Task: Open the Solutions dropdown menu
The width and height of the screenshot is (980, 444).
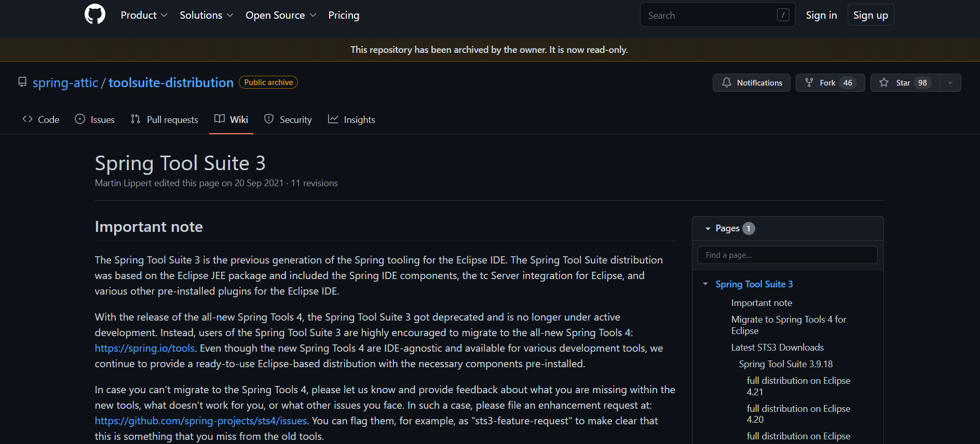Action: tap(206, 15)
